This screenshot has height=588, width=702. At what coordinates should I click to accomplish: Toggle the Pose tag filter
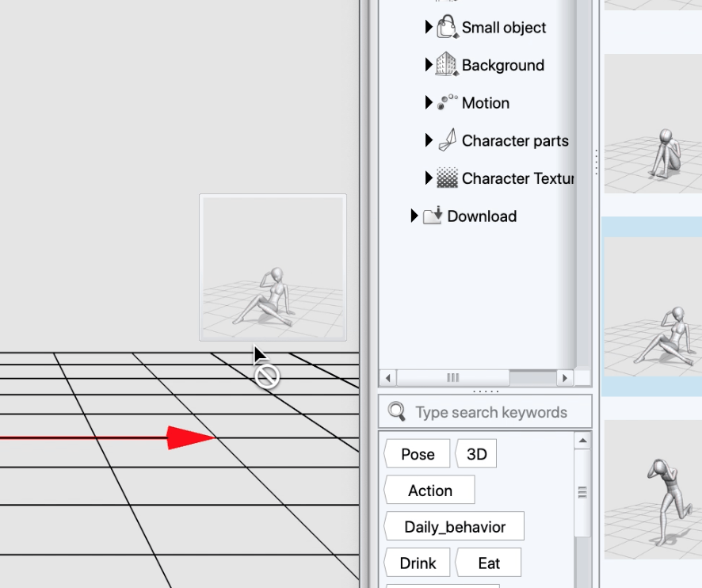[x=416, y=453]
